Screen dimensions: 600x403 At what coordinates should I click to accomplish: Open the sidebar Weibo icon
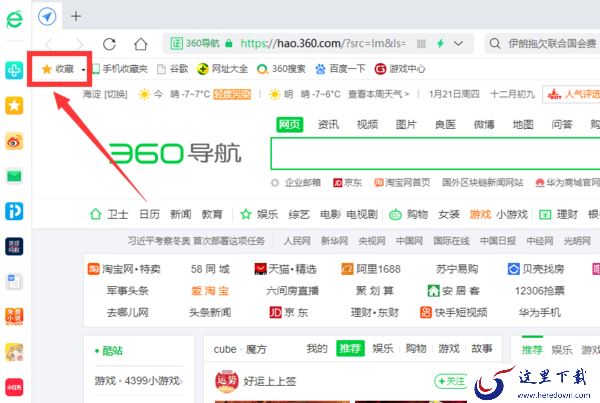click(x=14, y=141)
